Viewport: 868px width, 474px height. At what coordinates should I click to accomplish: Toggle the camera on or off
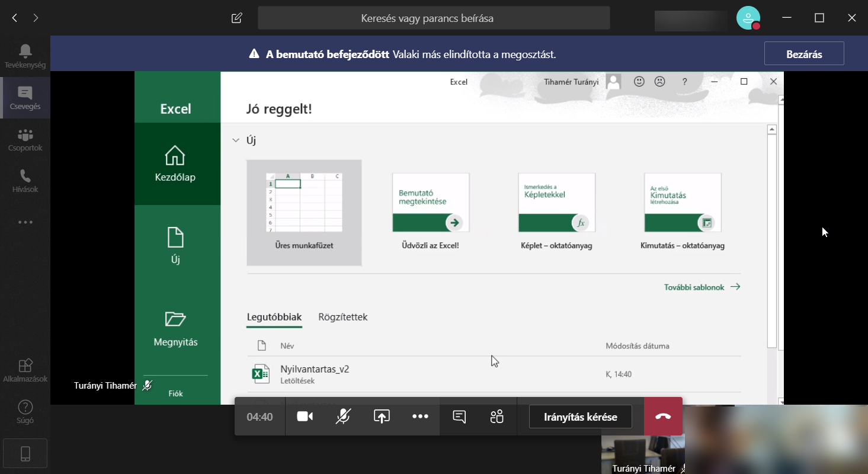pyautogui.click(x=305, y=417)
